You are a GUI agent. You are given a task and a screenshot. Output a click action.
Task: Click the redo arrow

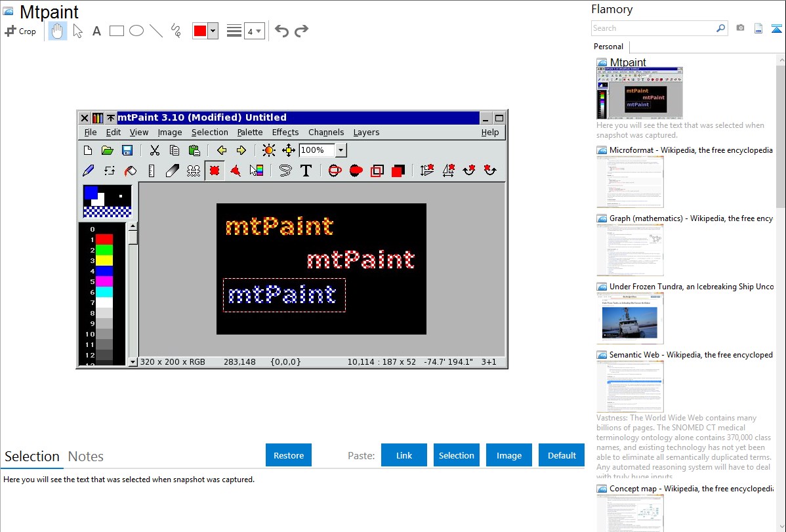pos(301,31)
